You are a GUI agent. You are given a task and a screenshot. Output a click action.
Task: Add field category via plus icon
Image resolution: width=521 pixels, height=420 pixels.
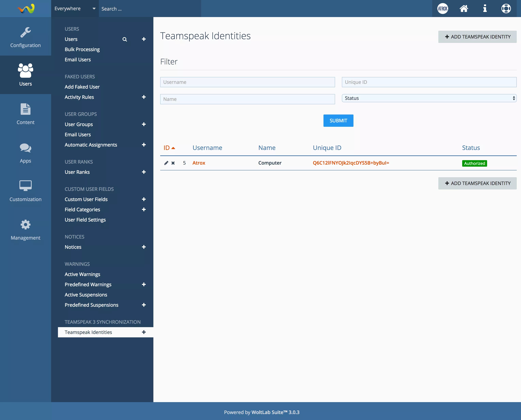pyautogui.click(x=144, y=210)
